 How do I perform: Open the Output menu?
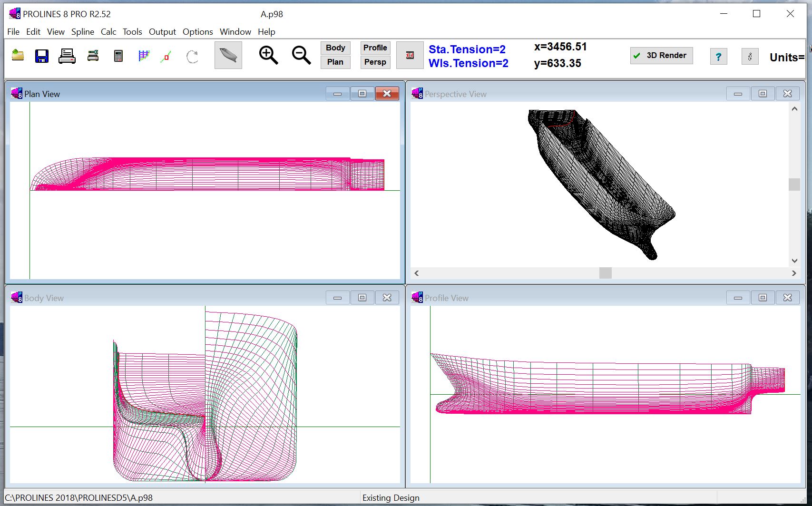click(162, 32)
